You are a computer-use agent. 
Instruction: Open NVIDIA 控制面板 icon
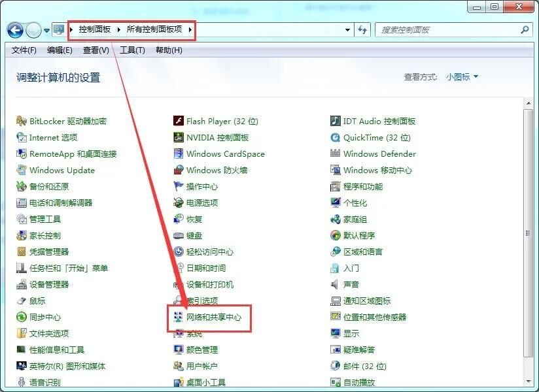coord(179,138)
